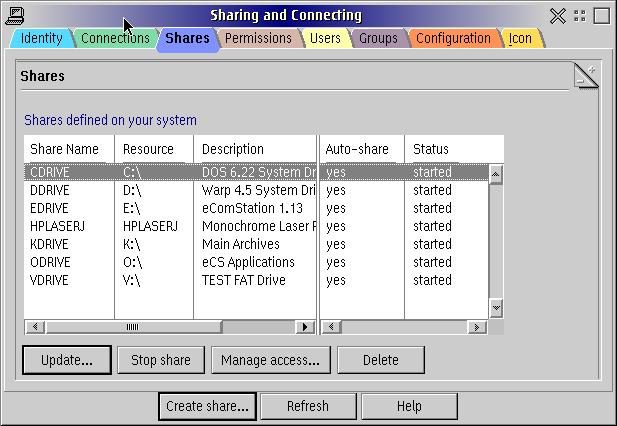This screenshot has height=426, width=617.
Task: Select the Users tab
Action: [325, 39]
